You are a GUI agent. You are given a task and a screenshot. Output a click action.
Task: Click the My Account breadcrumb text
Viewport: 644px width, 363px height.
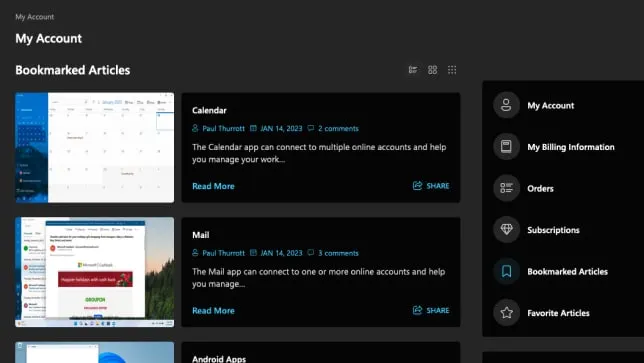34,17
